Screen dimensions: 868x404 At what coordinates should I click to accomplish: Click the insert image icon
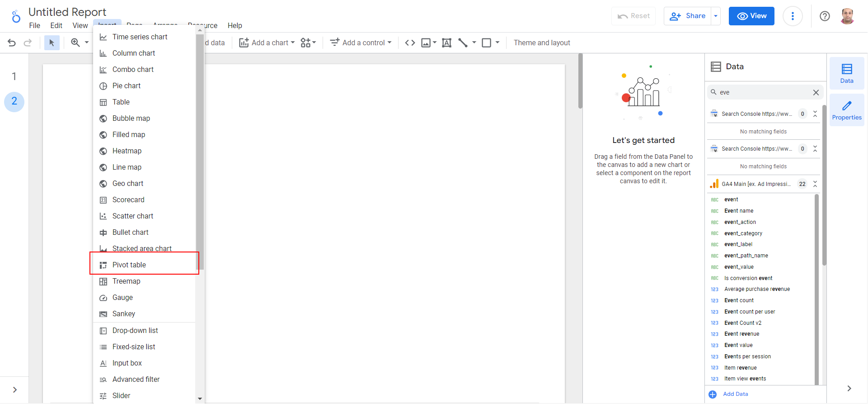[x=426, y=43]
